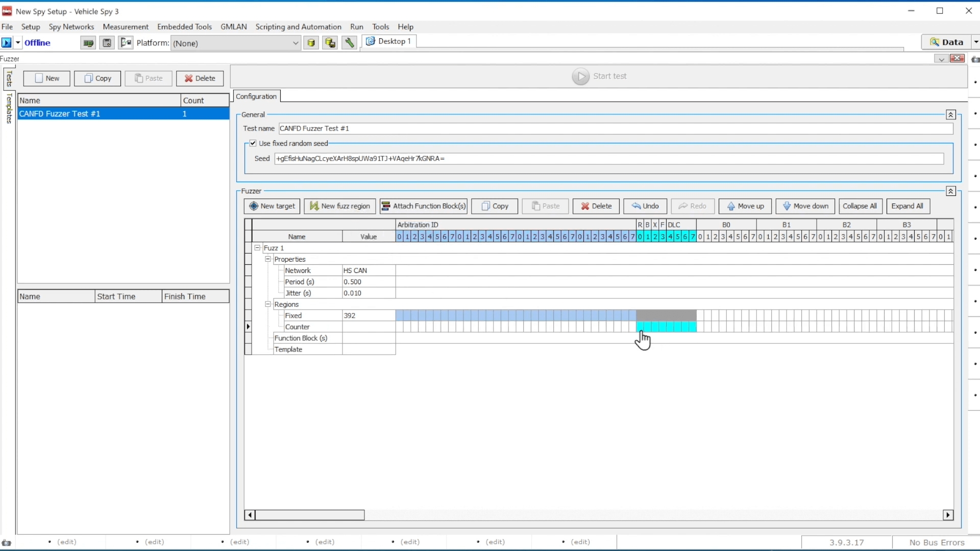Click the save disk toolbar icon
This screenshot has width=980, height=551.
107,43
